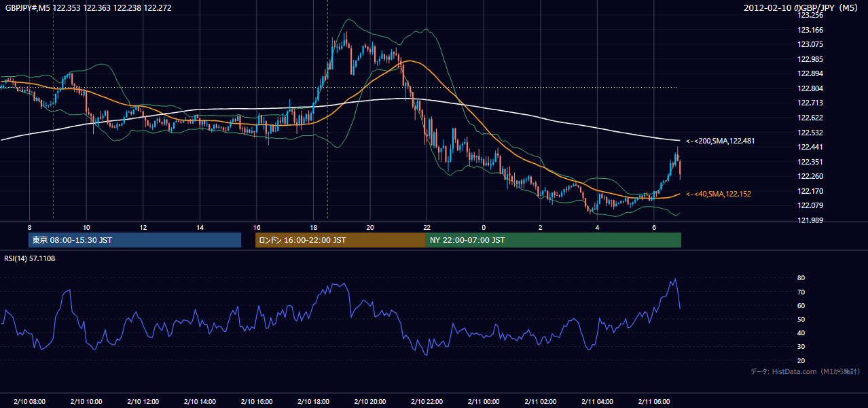Click the 2/11 02:00 time axis label
The height and width of the screenshot is (408, 868).
tap(541, 402)
